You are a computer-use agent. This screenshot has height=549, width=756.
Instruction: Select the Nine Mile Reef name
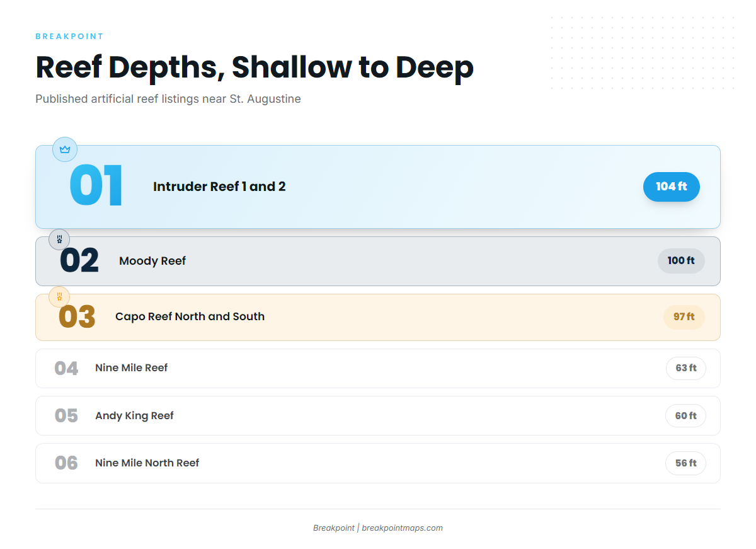(x=132, y=368)
